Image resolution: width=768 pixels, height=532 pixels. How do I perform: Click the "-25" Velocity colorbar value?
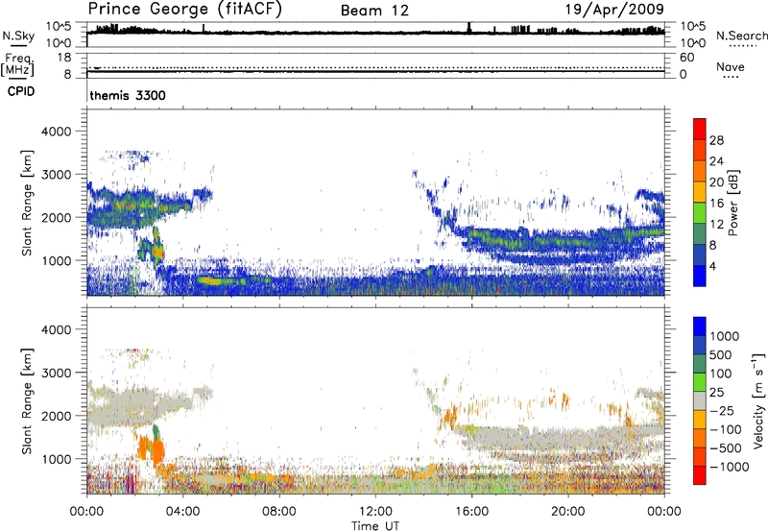tap(722, 411)
